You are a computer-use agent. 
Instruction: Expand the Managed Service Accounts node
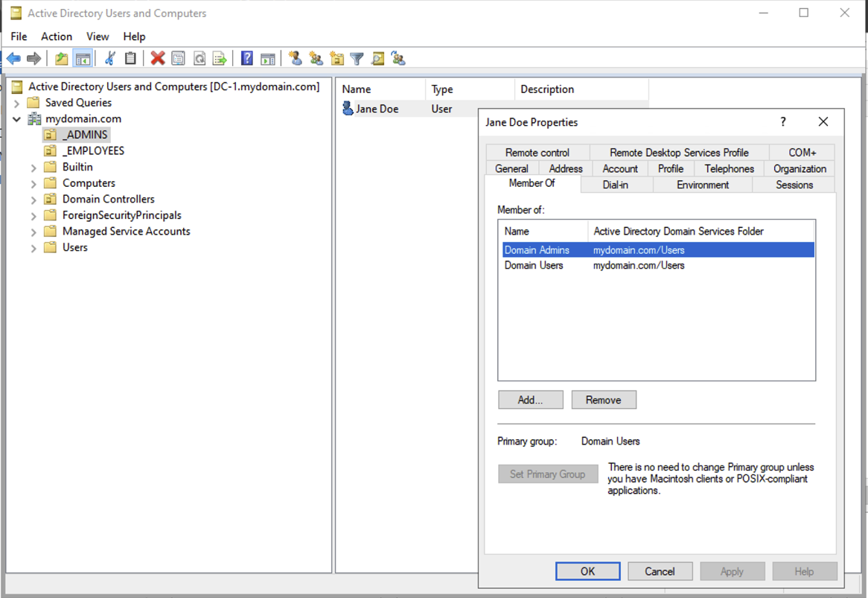coord(33,232)
